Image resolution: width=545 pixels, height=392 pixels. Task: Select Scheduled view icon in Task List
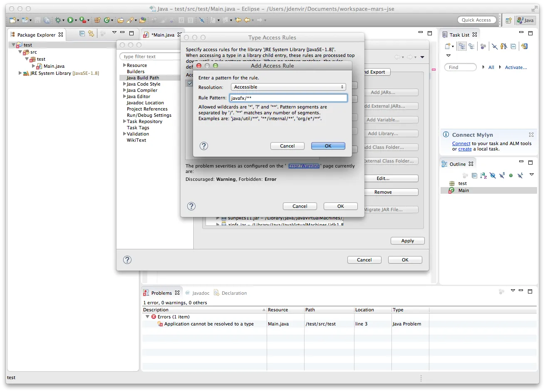(x=471, y=47)
